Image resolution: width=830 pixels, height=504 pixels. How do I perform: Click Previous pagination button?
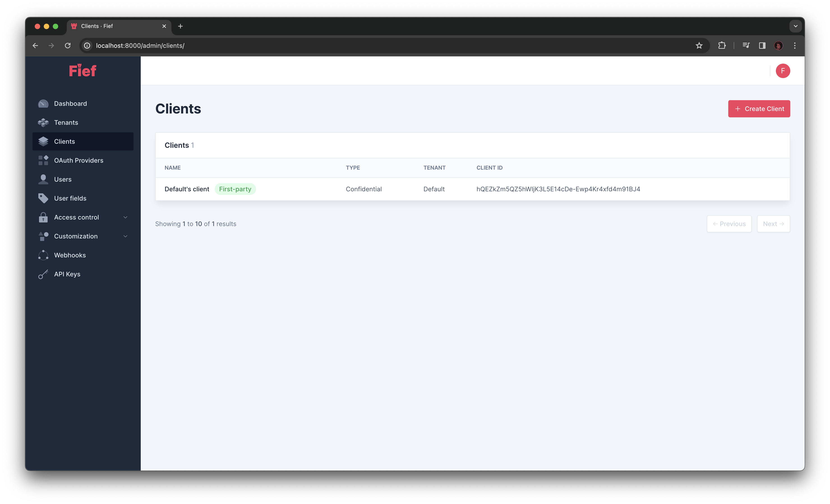click(729, 224)
